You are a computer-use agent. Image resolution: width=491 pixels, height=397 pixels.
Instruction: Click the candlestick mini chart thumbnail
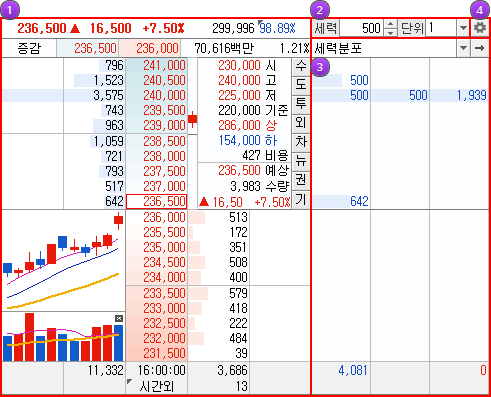coord(63,261)
